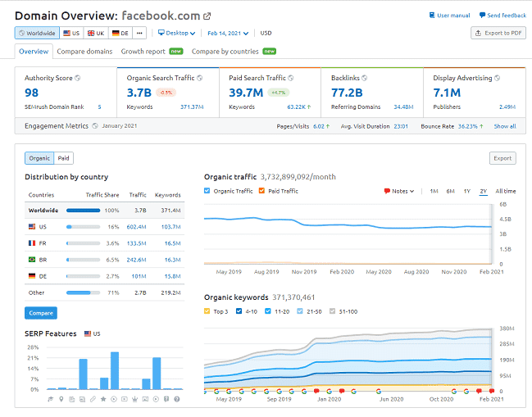
Task: Toggle the 4-10 keywords checkbox
Action: point(239,310)
